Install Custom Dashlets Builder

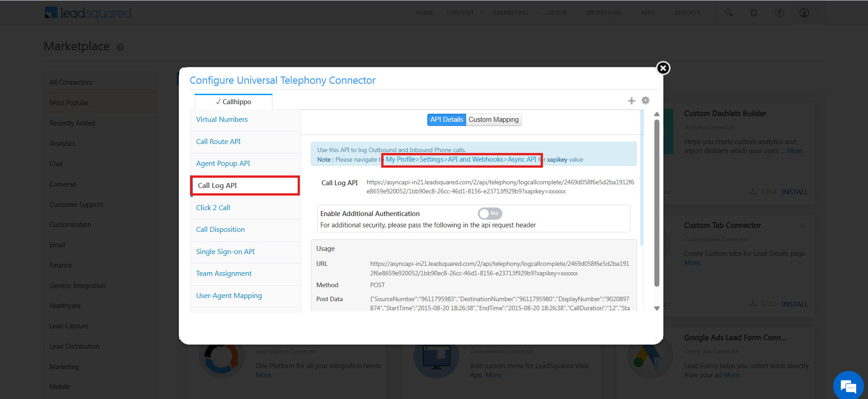pos(794,192)
